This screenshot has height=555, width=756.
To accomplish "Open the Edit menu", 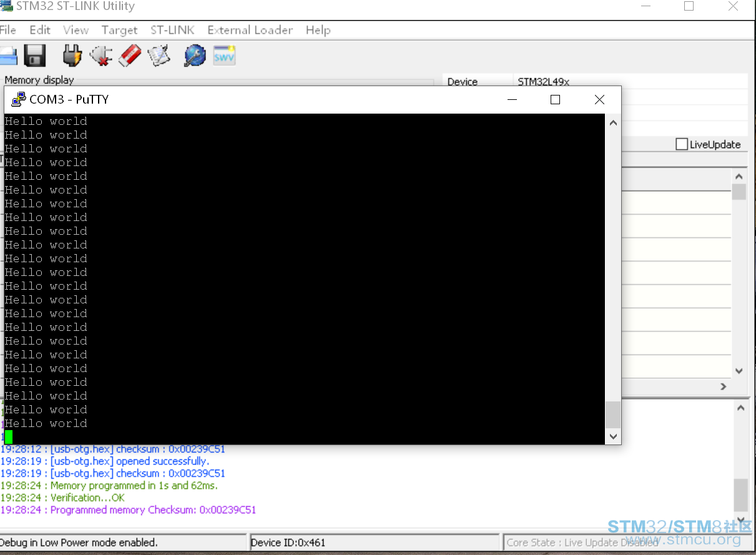I will (x=40, y=30).
